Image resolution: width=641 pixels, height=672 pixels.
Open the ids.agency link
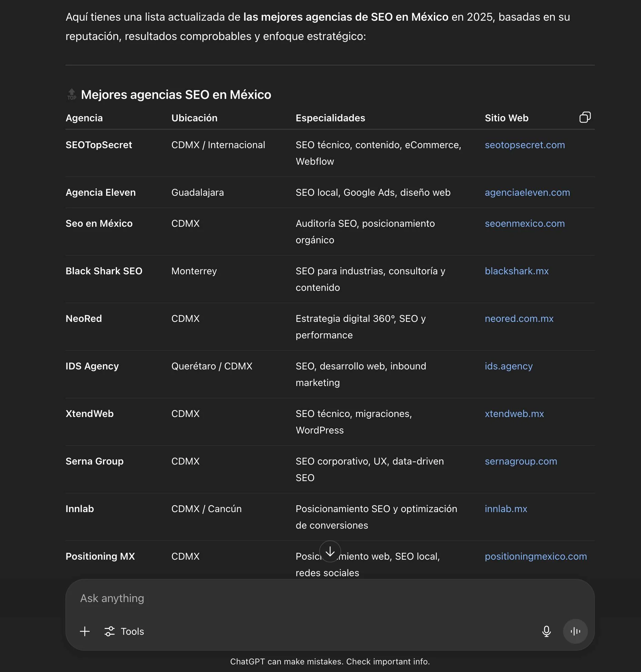(x=509, y=366)
